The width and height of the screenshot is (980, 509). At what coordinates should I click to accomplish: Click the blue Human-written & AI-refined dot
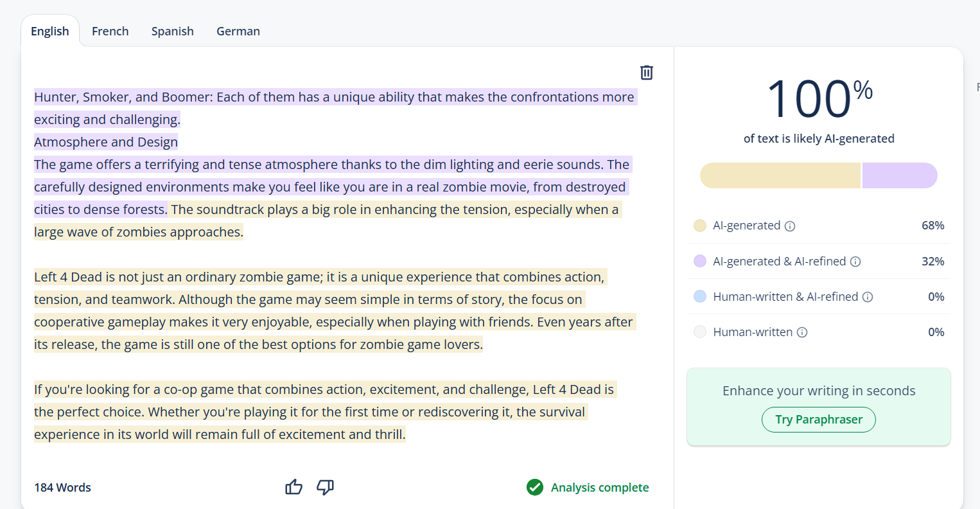pyautogui.click(x=700, y=296)
